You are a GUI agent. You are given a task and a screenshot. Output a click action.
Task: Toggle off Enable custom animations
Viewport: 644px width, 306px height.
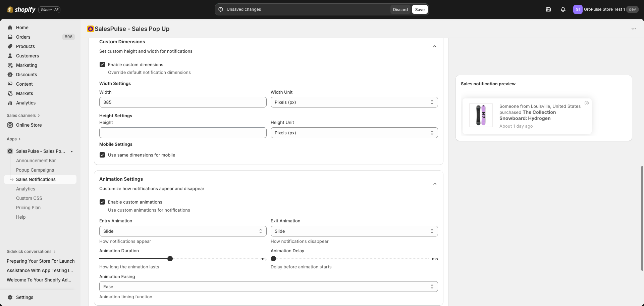click(x=102, y=202)
